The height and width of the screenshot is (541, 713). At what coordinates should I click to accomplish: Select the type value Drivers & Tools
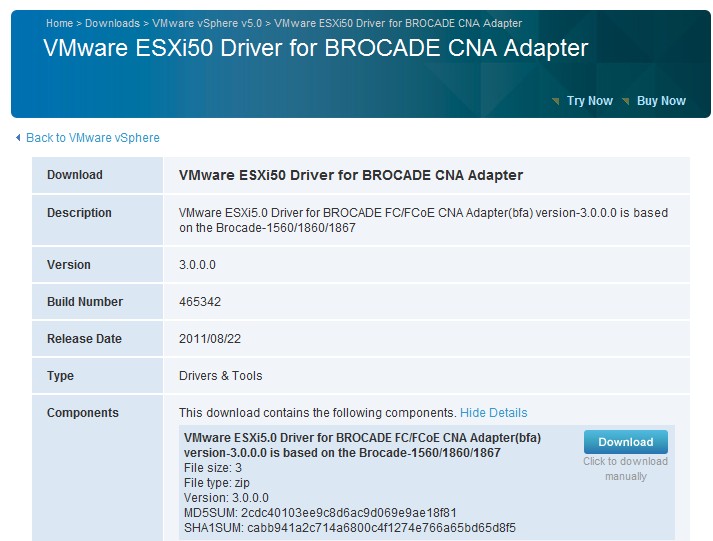[x=221, y=376]
